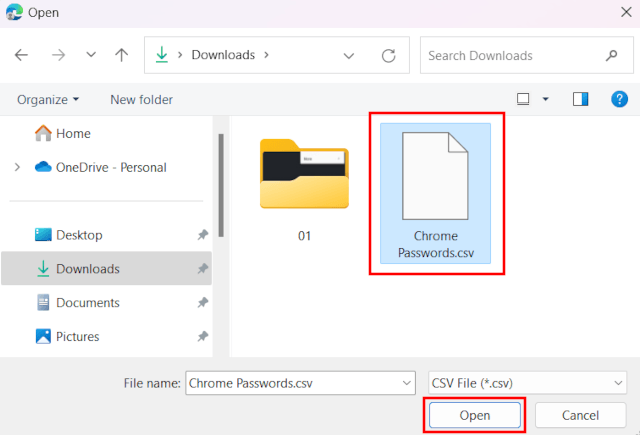
Task: Change the view layout icon
Action: tap(523, 99)
